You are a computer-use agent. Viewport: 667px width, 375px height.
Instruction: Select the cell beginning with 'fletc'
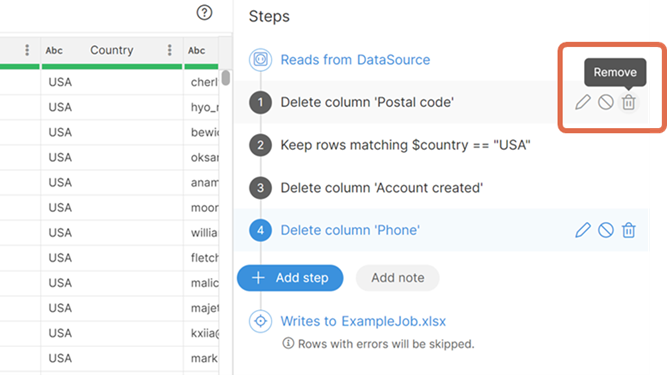coord(201,258)
